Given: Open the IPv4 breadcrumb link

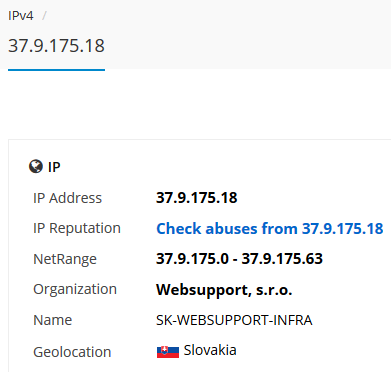Looking at the screenshot, I should point(21,16).
